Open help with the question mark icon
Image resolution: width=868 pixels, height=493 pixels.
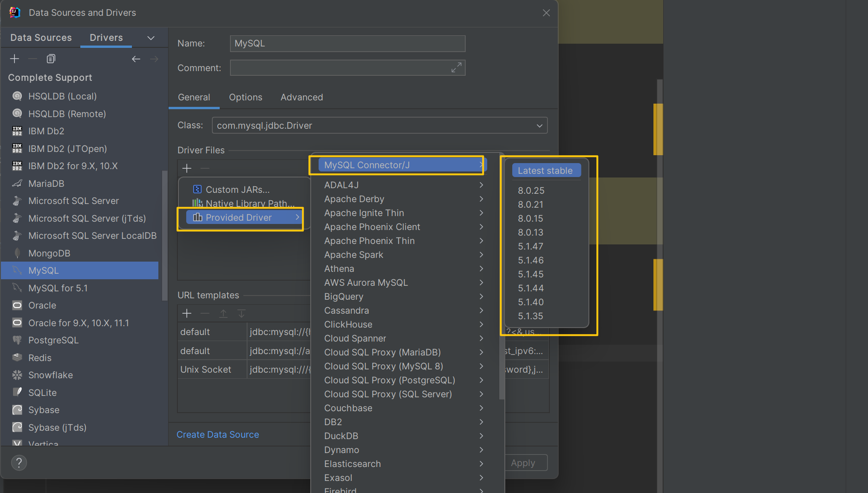(19, 463)
